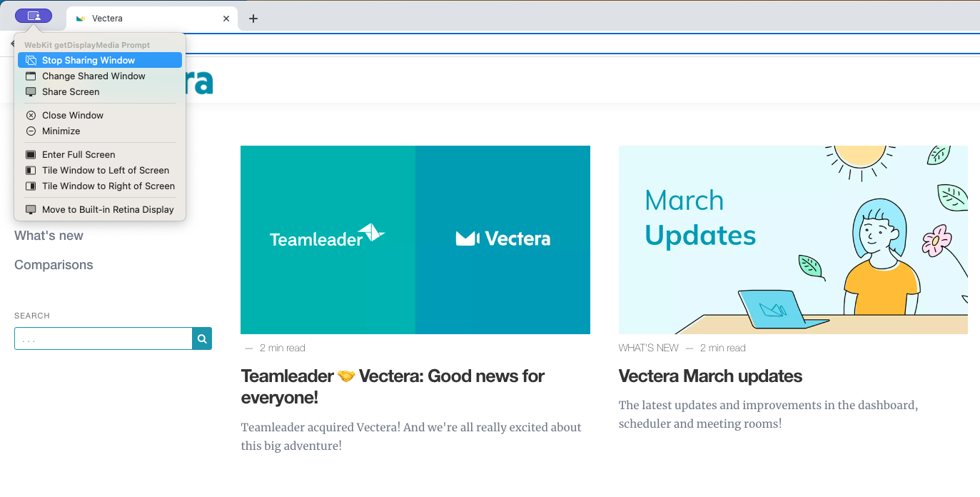Open the Comparisons sidebar link
The height and width of the screenshot is (497, 980).
pyautogui.click(x=54, y=265)
